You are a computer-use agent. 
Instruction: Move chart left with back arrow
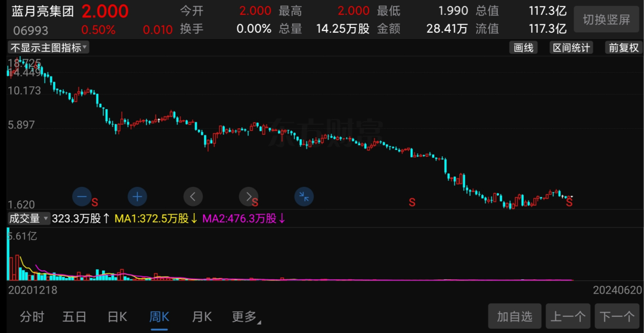tap(193, 197)
